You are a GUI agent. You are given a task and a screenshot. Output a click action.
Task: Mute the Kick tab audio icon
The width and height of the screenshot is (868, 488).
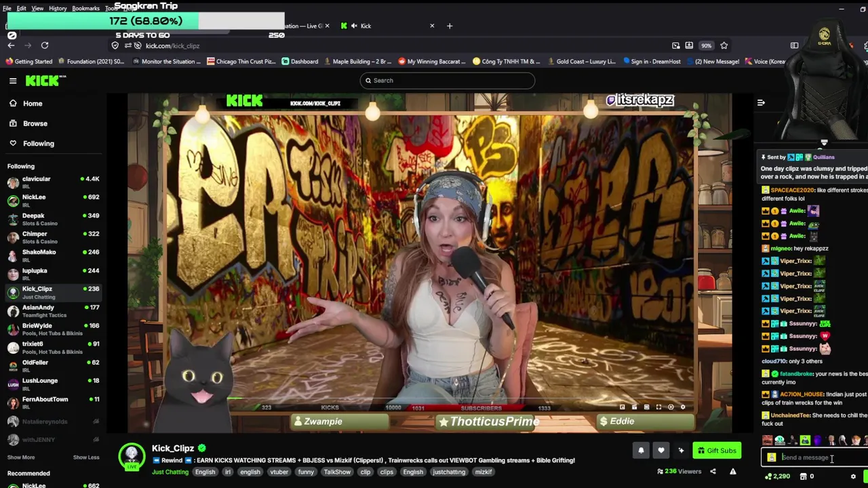pyautogui.click(x=355, y=26)
